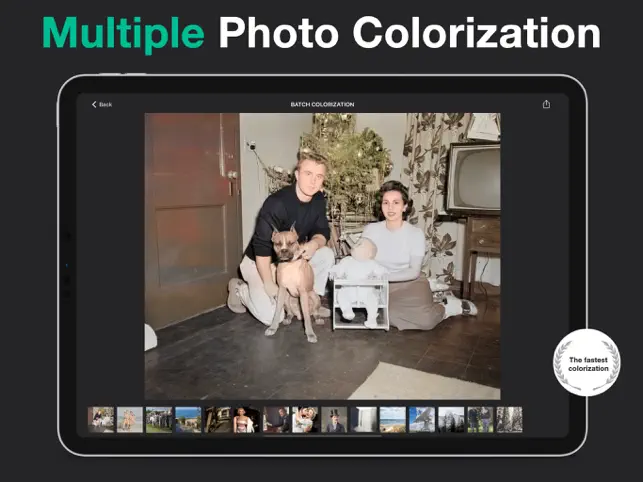Pick the embracing couple thumbnail

[305, 419]
